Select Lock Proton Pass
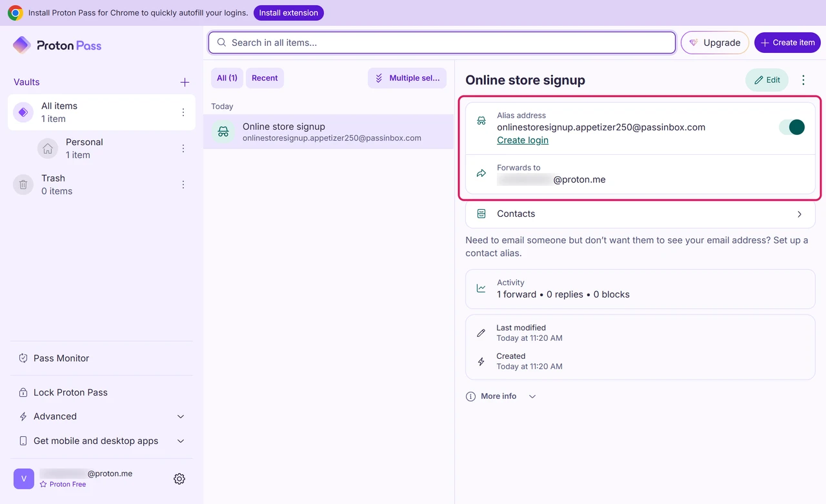 [102, 392]
